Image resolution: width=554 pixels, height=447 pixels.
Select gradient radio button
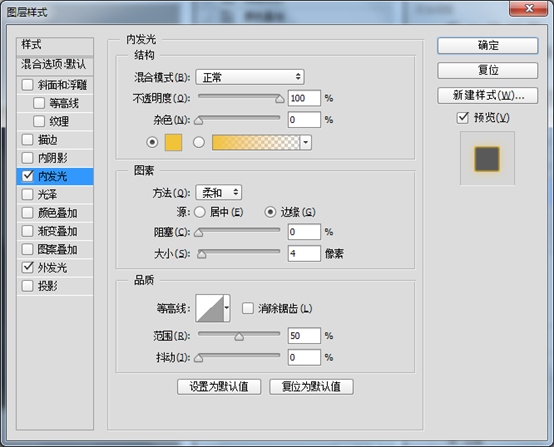click(199, 142)
